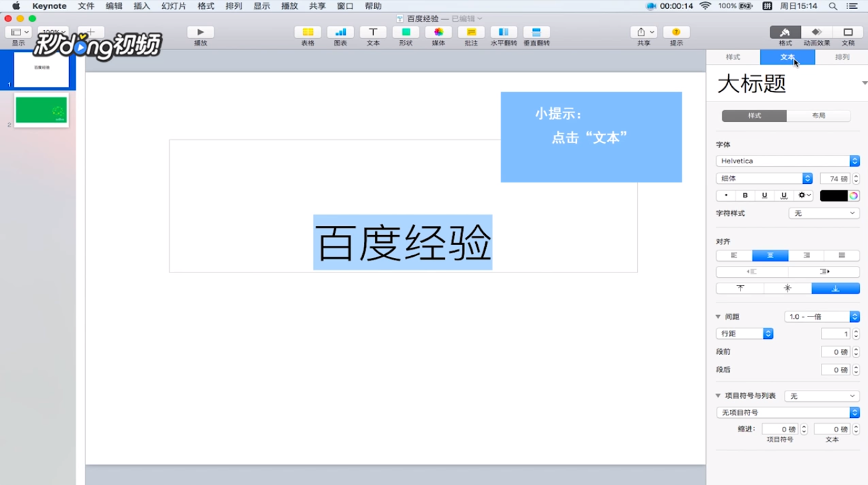The image size is (868, 485).
Task: Align text vertically to bottom
Action: point(835,288)
